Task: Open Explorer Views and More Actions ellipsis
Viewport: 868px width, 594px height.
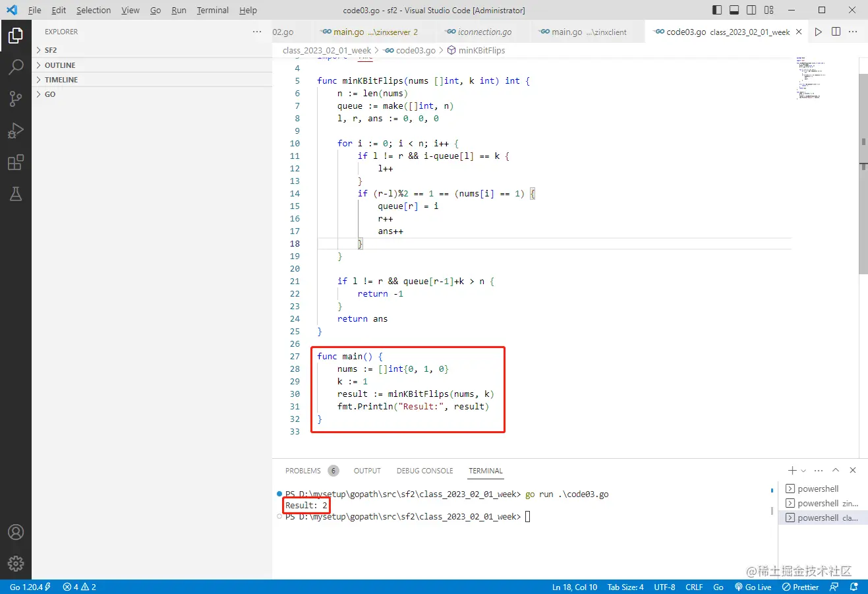Action: [x=257, y=32]
